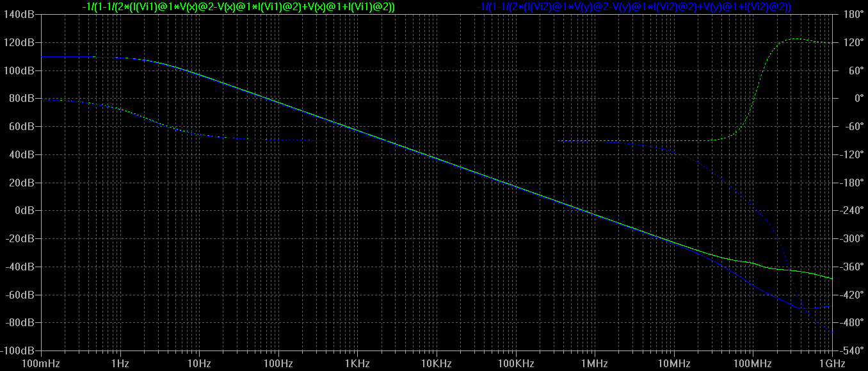Select the -240° right axis label
The height and width of the screenshot is (371, 868).
pos(853,211)
